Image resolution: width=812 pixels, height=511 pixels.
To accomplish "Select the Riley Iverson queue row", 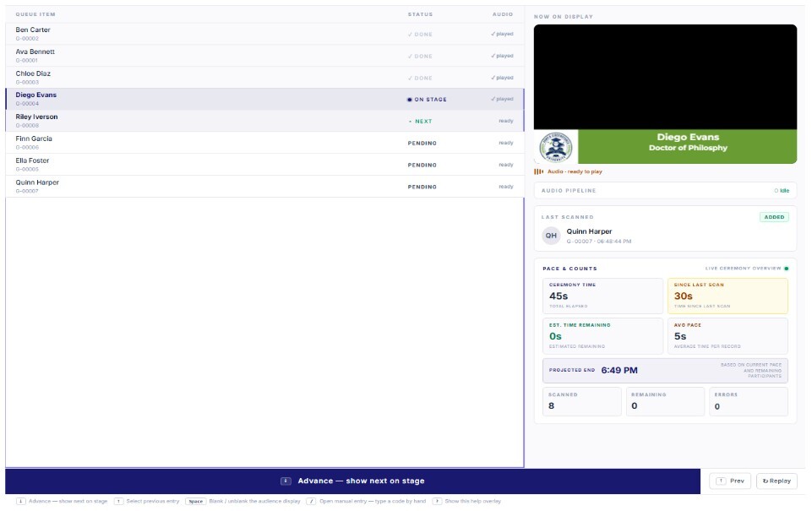I will 264,121.
